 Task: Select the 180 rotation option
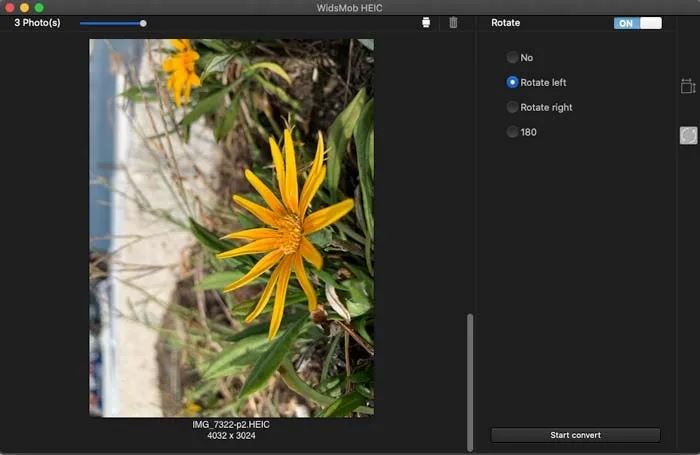pos(512,132)
